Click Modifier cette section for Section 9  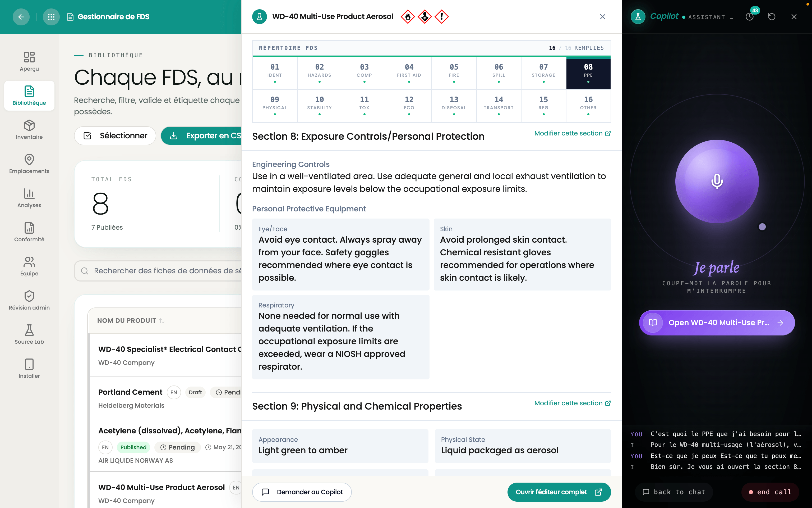pyautogui.click(x=573, y=403)
